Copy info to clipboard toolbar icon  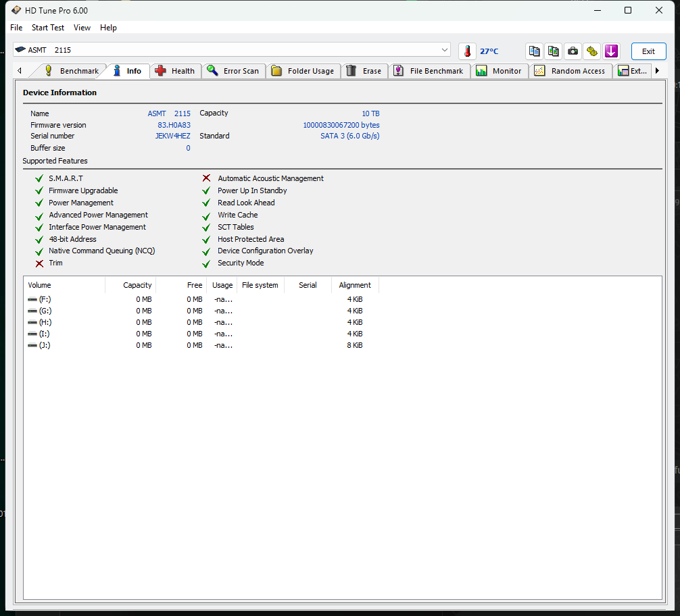pos(534,51)
